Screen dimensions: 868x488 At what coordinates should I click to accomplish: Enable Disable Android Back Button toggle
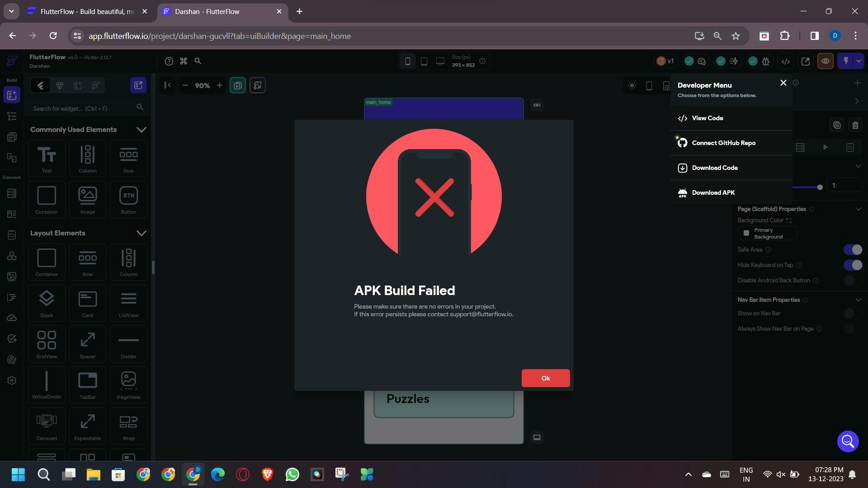853,280
